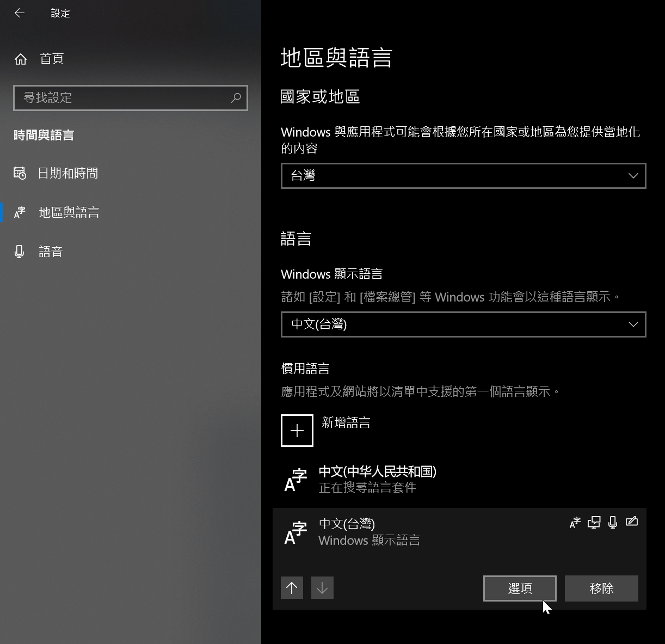Click display language feature icon on 中文(台灣)
The height and width of the screenshot is (644, 665).
pyautogui.click(x=575, y=523)
